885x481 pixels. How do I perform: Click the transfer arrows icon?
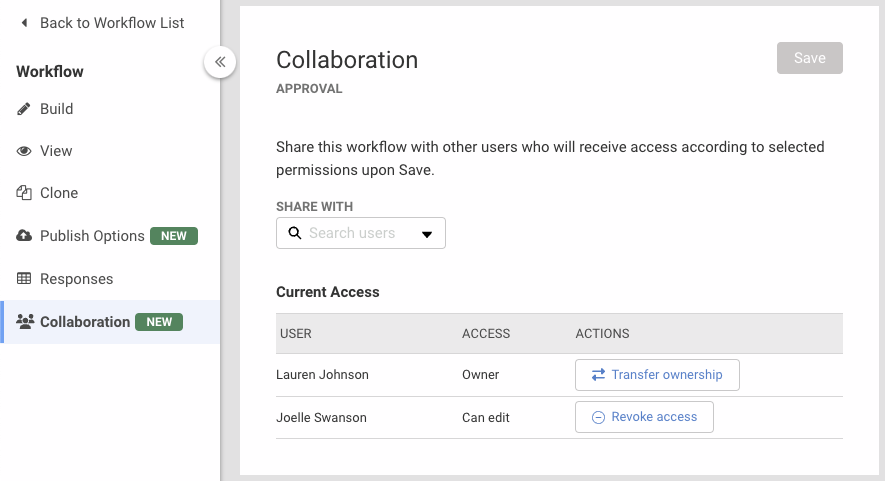pyautogui.click(x=598, y=375)
